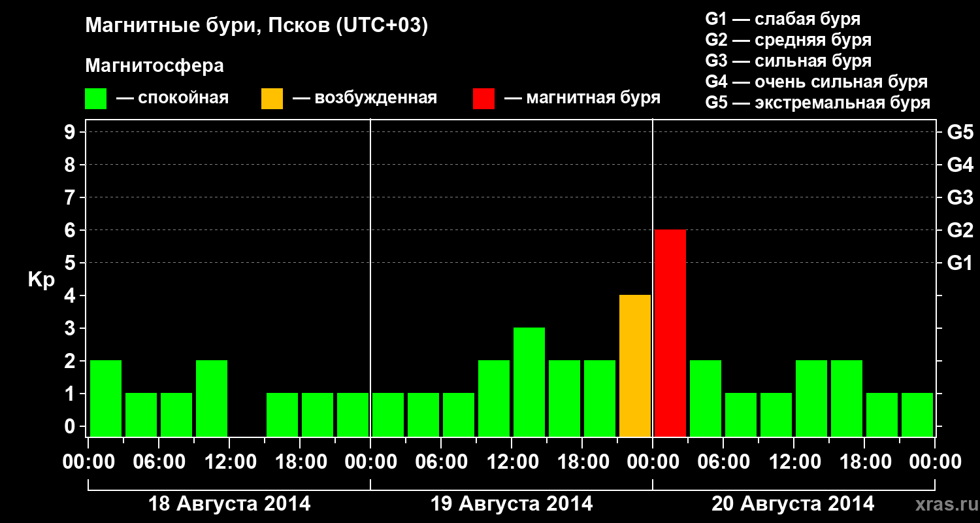Screen dimensions: 980x523
Task: Click the 'G1 — слабая буря' legend line
Action: click(x=783, y=19)
